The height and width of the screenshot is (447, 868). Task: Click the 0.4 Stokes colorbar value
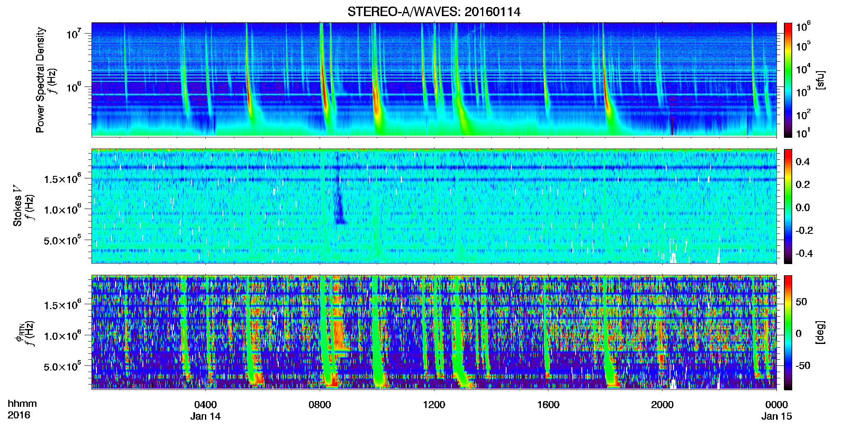coord(803,162)
